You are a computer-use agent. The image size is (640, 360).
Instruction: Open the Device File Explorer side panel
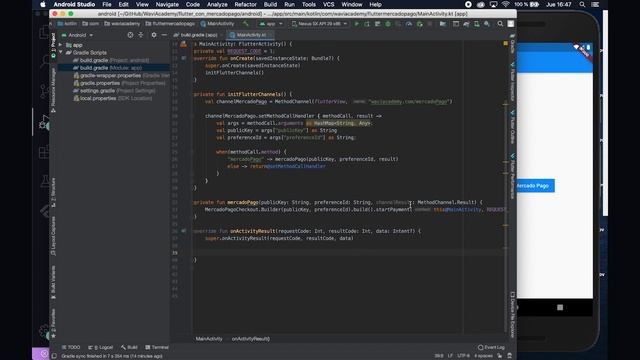(513, 314)
